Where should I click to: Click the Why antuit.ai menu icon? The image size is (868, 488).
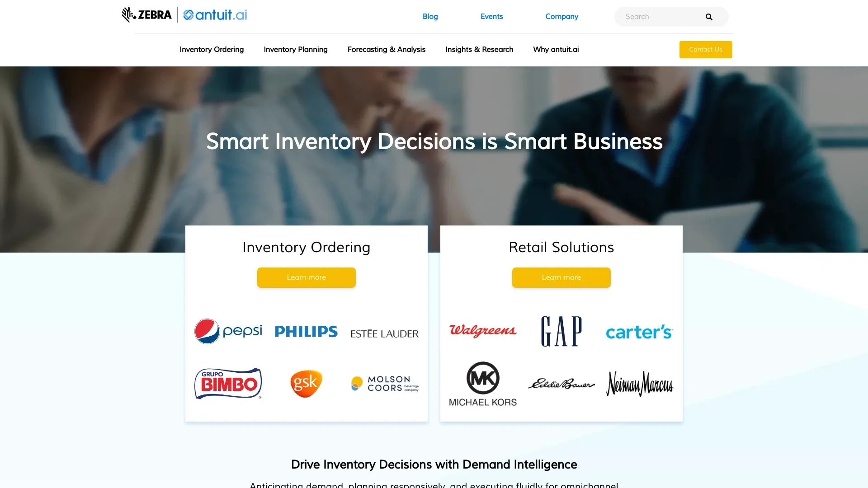[556, 49]
